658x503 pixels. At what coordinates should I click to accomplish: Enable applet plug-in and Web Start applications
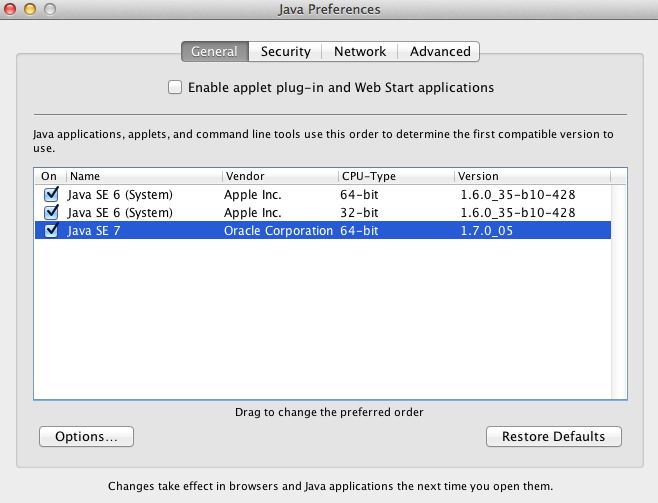(175, 87)
